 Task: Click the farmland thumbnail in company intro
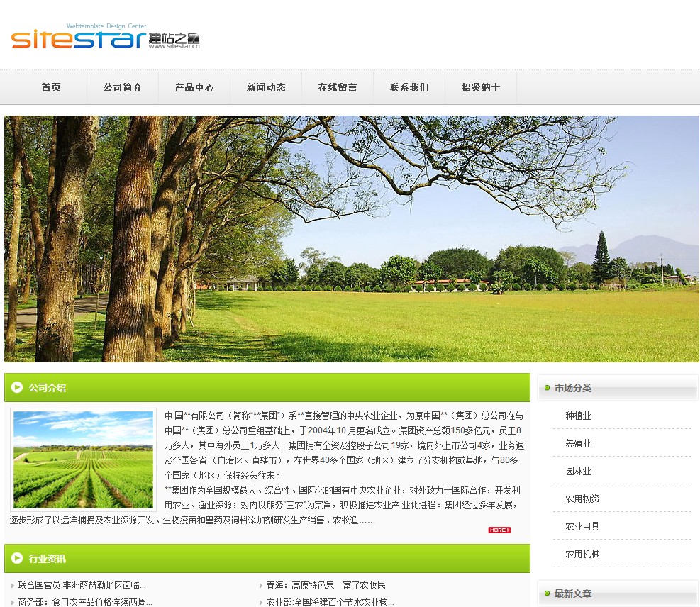tap(83, 460)
